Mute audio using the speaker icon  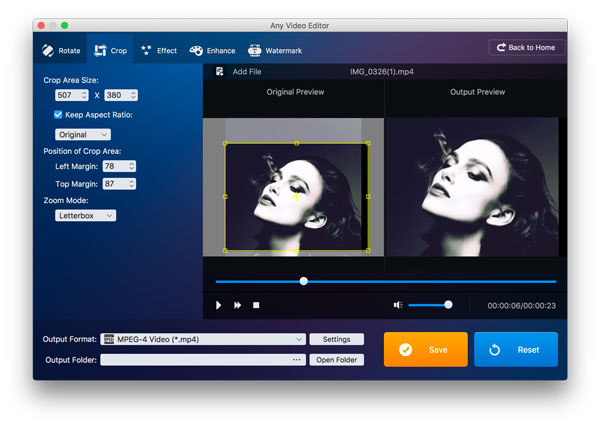pyautogui.click(x=397, y=305)
